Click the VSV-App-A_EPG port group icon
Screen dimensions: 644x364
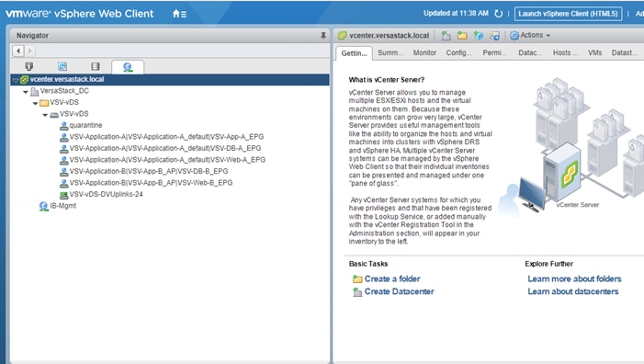pyautogui.click(x=64, y=137)
